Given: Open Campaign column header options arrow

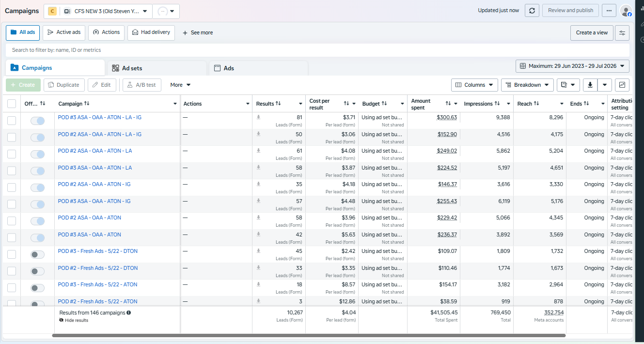Looking at the screenshot, I should pos(175,104).
